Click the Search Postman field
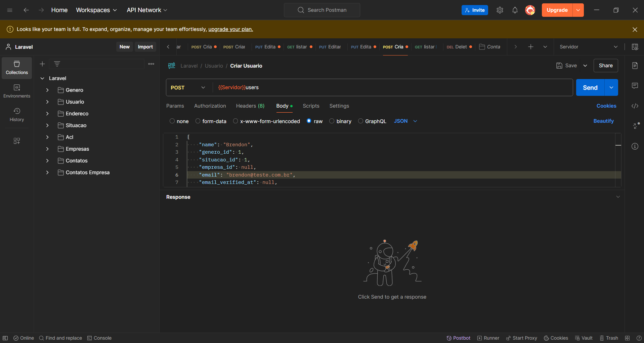The height and width of the screenshot is (343, 644). pyautogui.click(x=322, y=10)
